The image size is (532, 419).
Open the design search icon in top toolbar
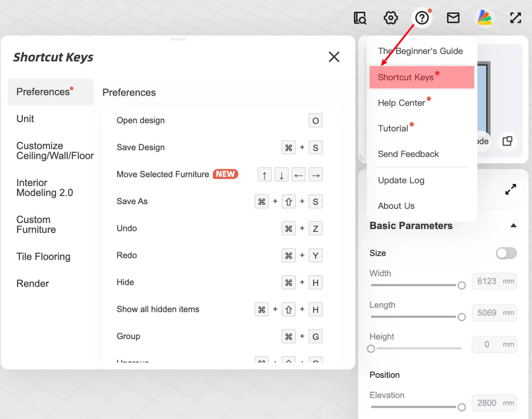coord(360,18)
